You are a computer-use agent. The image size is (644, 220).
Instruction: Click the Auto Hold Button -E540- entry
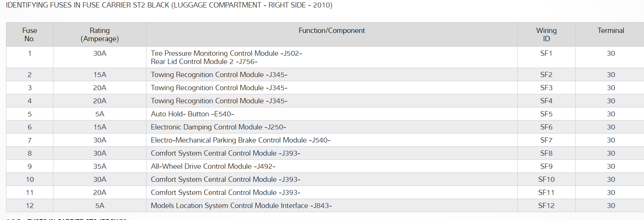click(192, 114)
